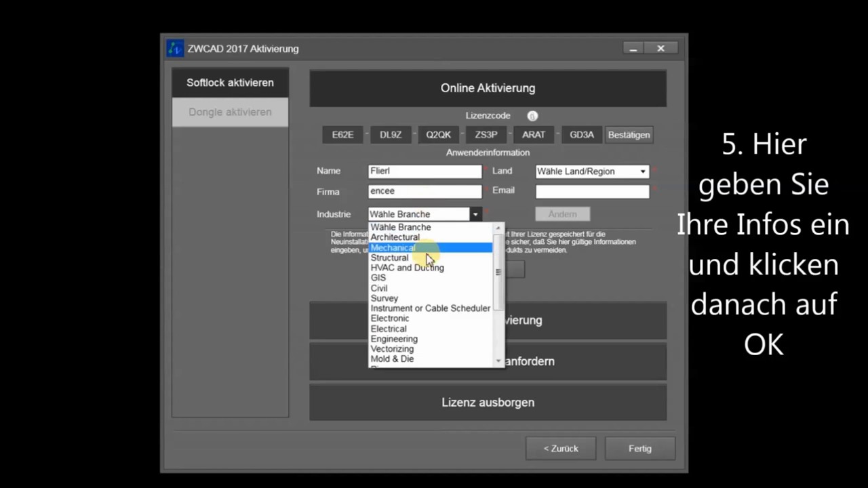This screenshot has height=488, width=868.
Task: Click the list scrollbar up arrow
Action: (x=498, y=228)
